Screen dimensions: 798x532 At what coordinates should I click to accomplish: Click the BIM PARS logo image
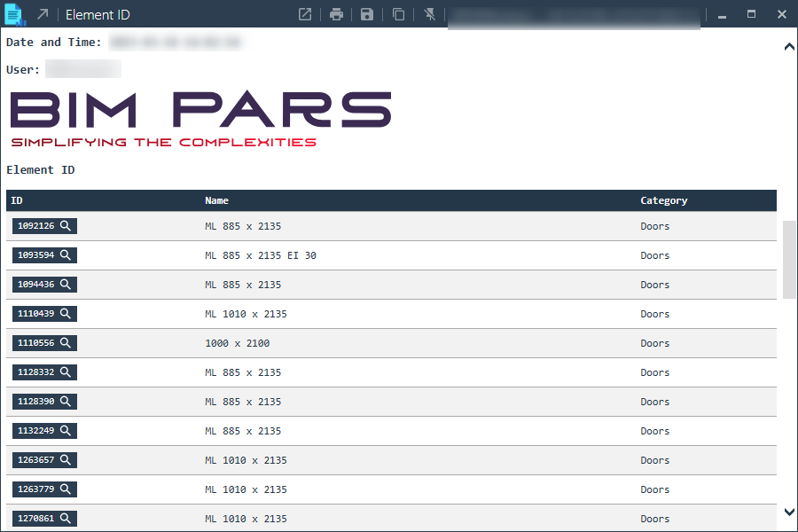coord(200,119)
